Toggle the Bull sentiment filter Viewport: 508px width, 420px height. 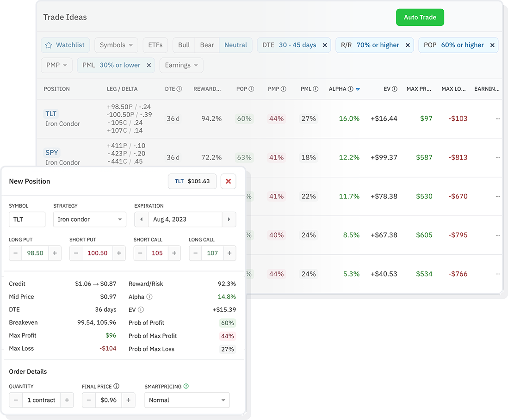[183, 45]
